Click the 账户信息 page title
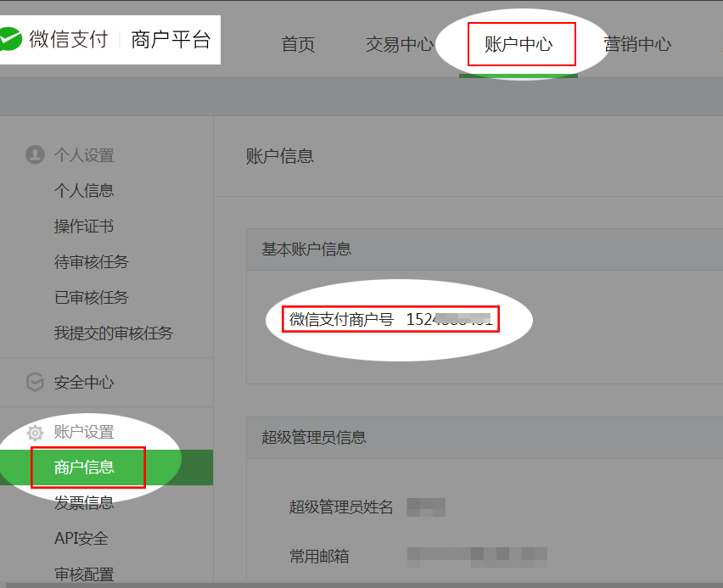This screenshot has height=588, width=723. click(x=280, y=156)
